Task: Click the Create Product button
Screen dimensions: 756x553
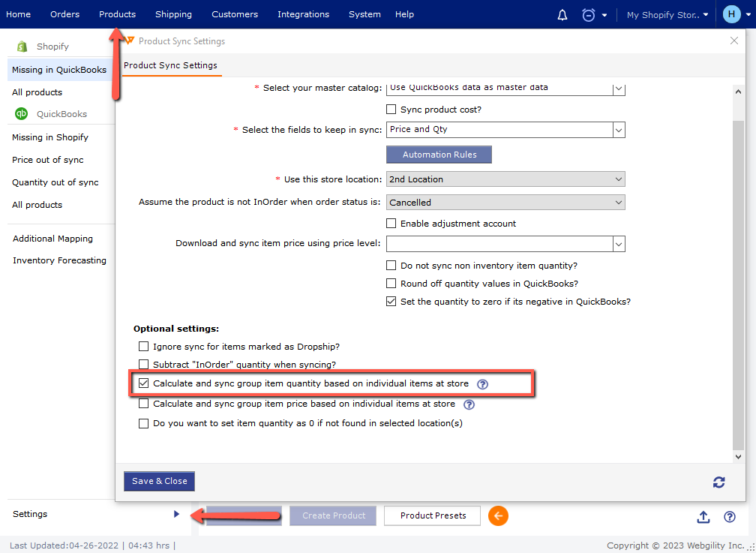Action: [333, 515]
